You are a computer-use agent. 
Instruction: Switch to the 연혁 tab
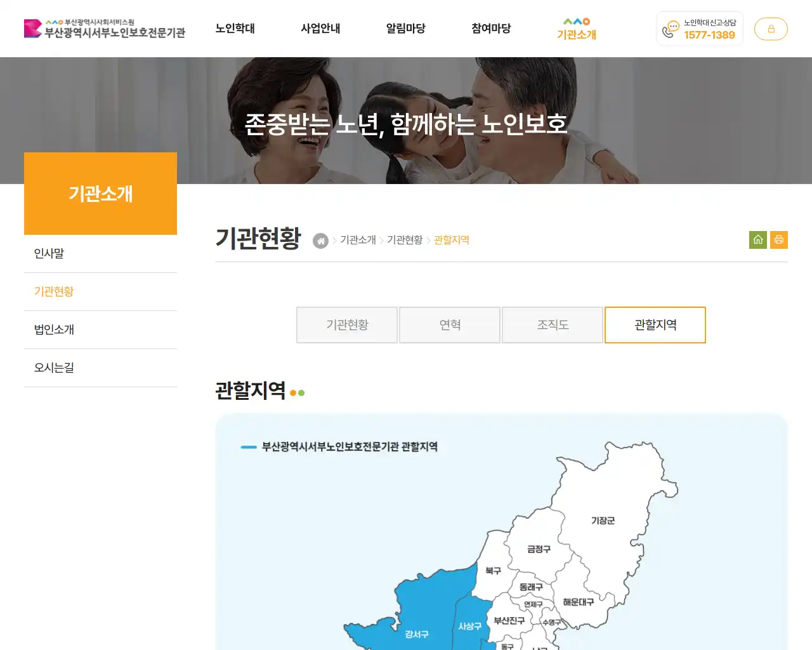[449, 325]
